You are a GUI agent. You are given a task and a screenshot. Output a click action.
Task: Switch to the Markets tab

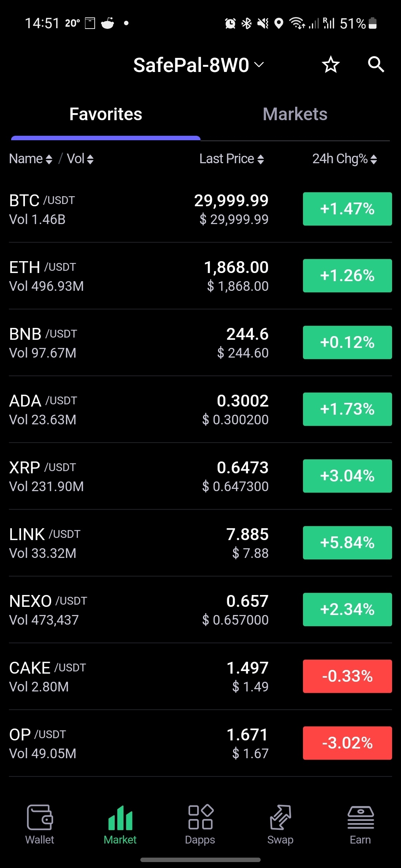(x=295, y=114)
